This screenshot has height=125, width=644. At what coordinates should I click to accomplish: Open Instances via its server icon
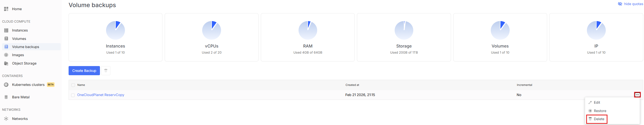[x=6, y=30]
